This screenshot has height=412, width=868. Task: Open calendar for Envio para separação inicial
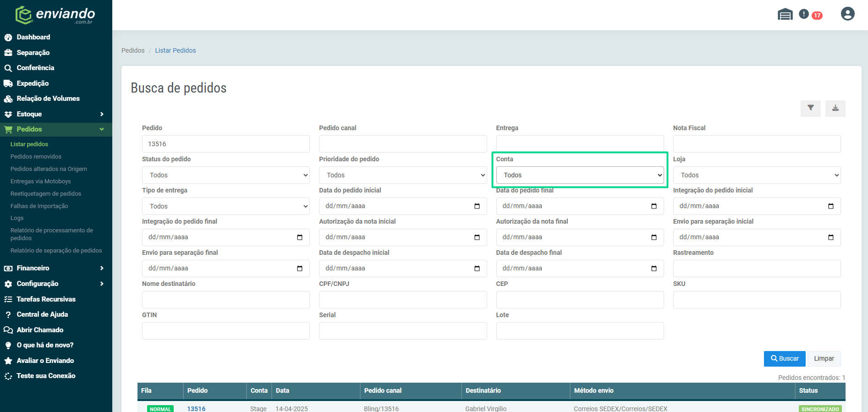831,237
